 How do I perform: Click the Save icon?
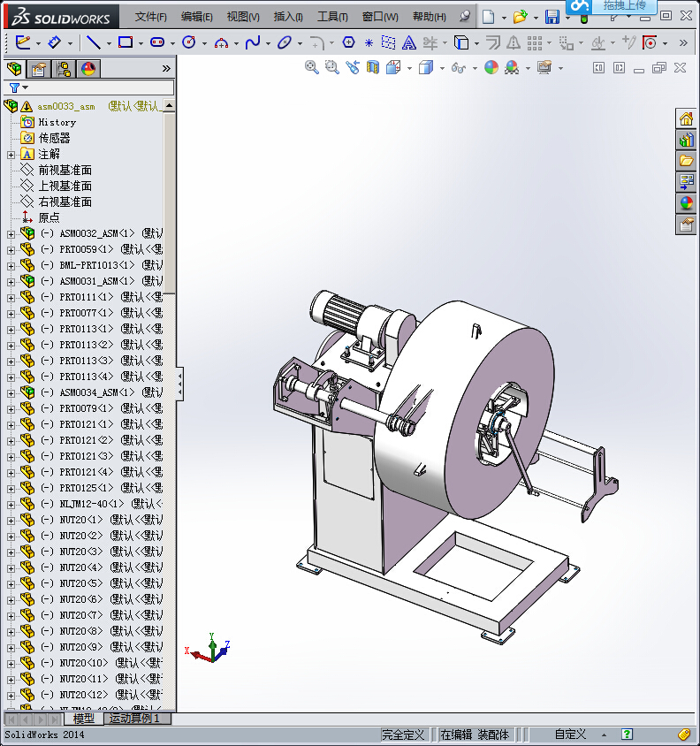click(x=552, y=17)
